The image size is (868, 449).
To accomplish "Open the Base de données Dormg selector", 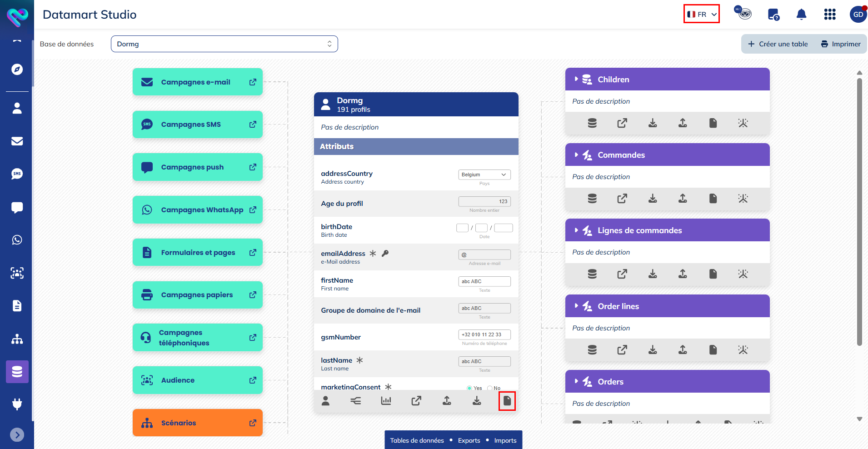I will 224,44.
